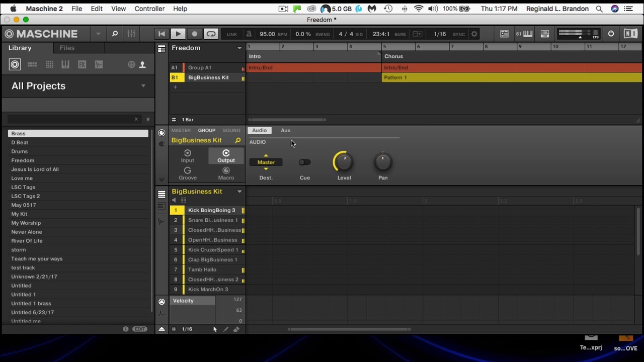
Task: Switch to the MASTER channel tab
Action: coord(181,130)
